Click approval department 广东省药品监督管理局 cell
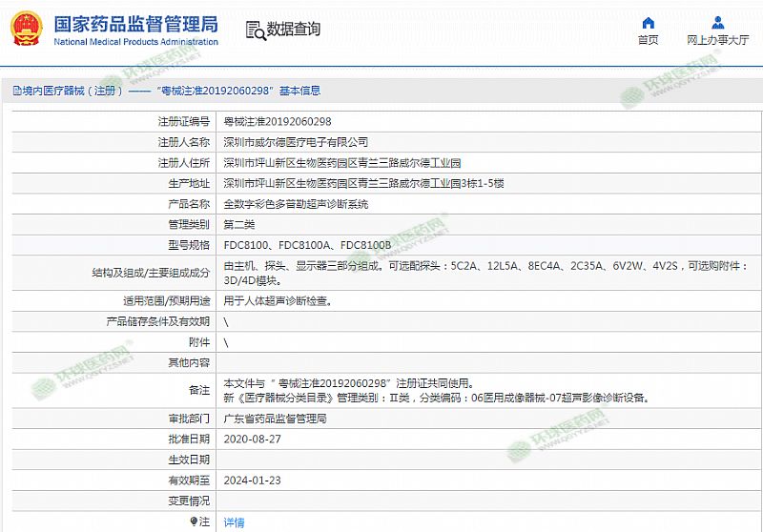The height and width of the screenshot is (532, 763). click(x=275, y=419)
